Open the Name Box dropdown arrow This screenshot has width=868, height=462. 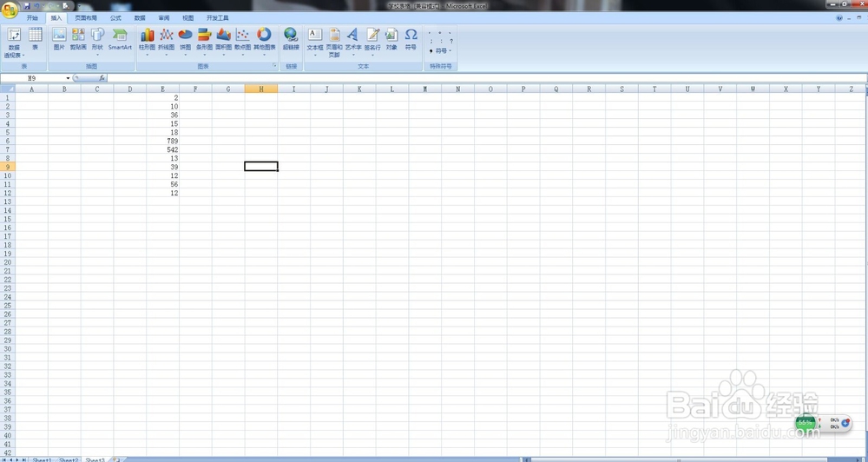point(68,78)
